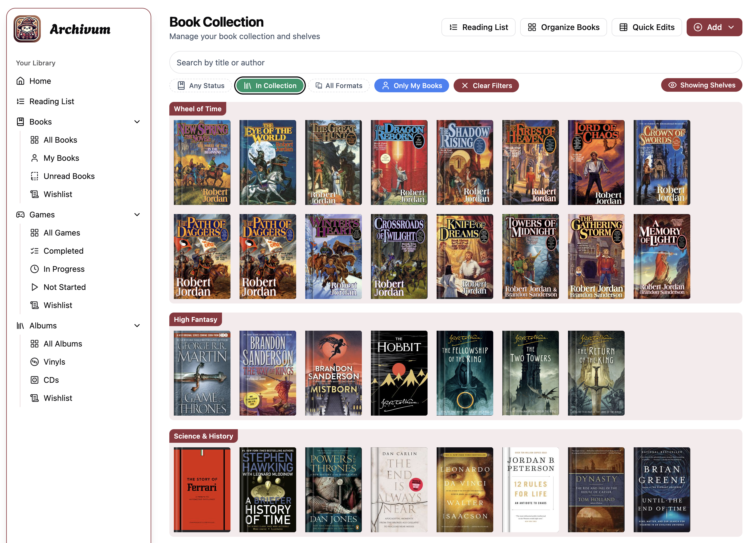Click the CDs disc icon
Image resolution: width=756 pixels, height=543 pixels.
click(x=34, y=380)
